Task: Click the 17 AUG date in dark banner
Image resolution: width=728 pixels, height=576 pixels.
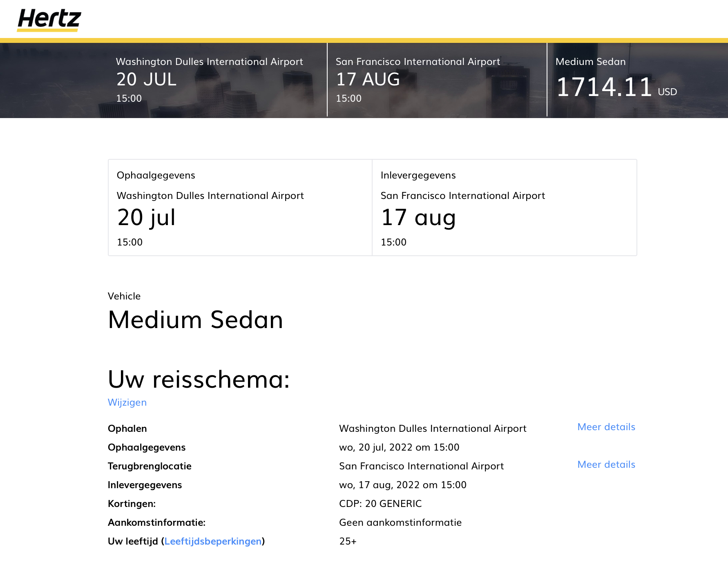Action: point(368,79)
